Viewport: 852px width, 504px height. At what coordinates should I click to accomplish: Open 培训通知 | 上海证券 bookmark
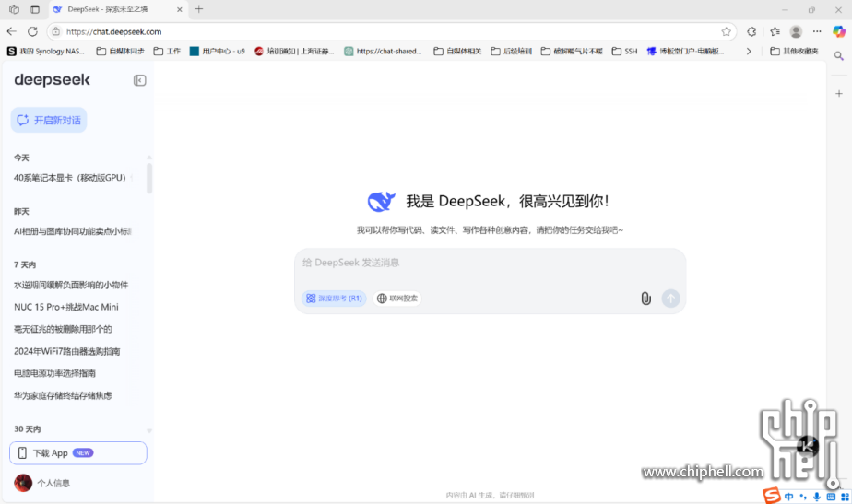(x=294, y=51)
